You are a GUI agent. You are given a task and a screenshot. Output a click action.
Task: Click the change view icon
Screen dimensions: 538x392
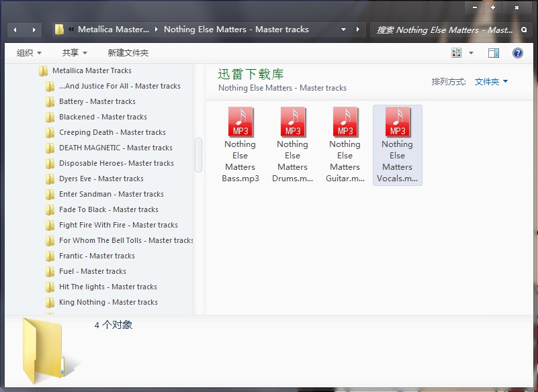pyautogui.click(x=456, y=53)
